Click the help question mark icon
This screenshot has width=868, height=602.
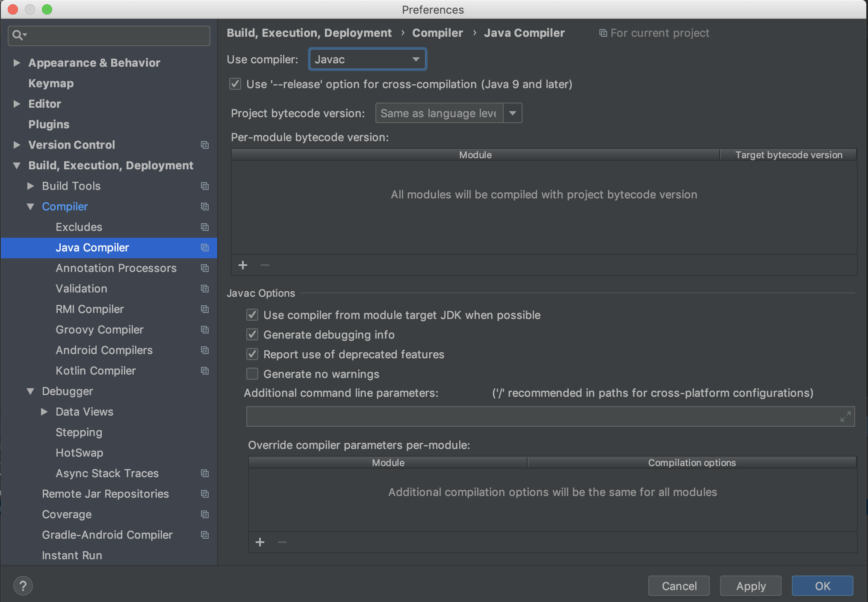[23, 586]
